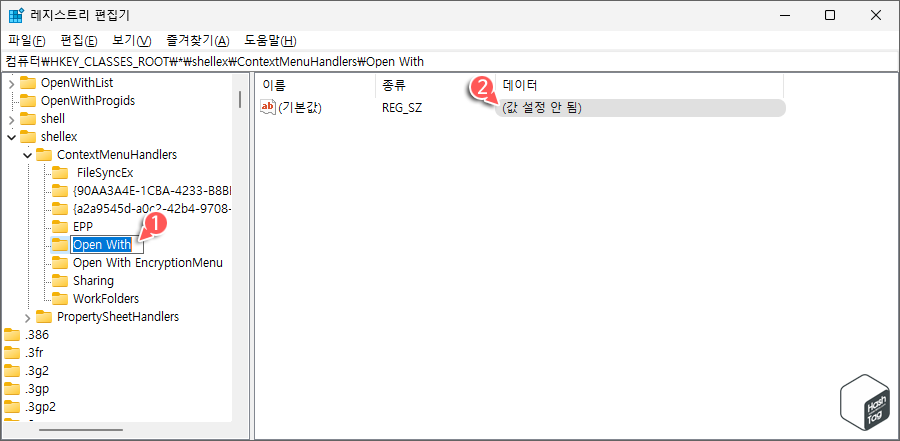The image size is (900, 441).
Task: Open the 도움말(H) menu
Action: click(270, 41)
